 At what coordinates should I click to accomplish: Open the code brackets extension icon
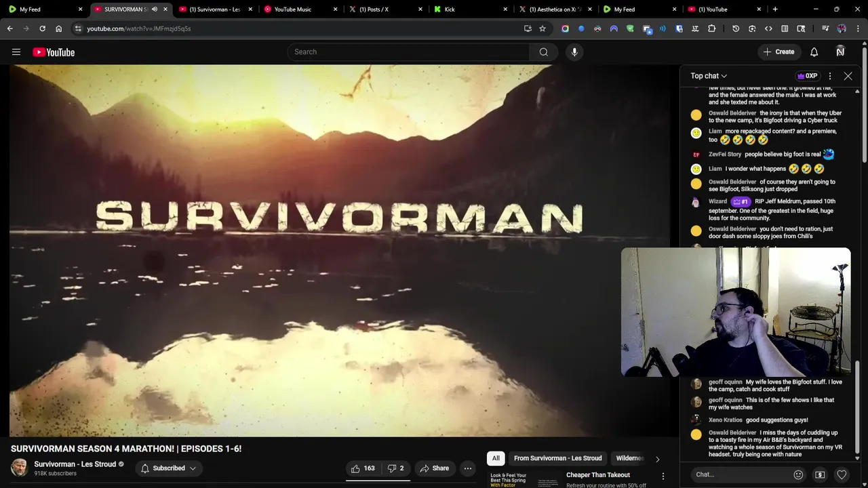768,28
